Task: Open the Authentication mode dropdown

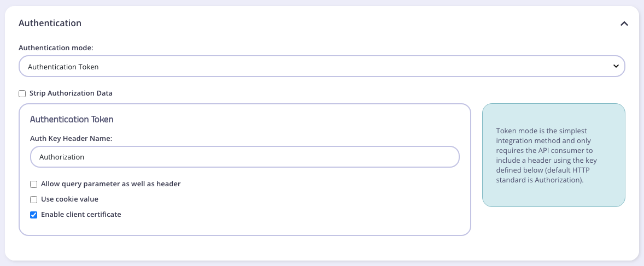Action: (x=321, y=66)
